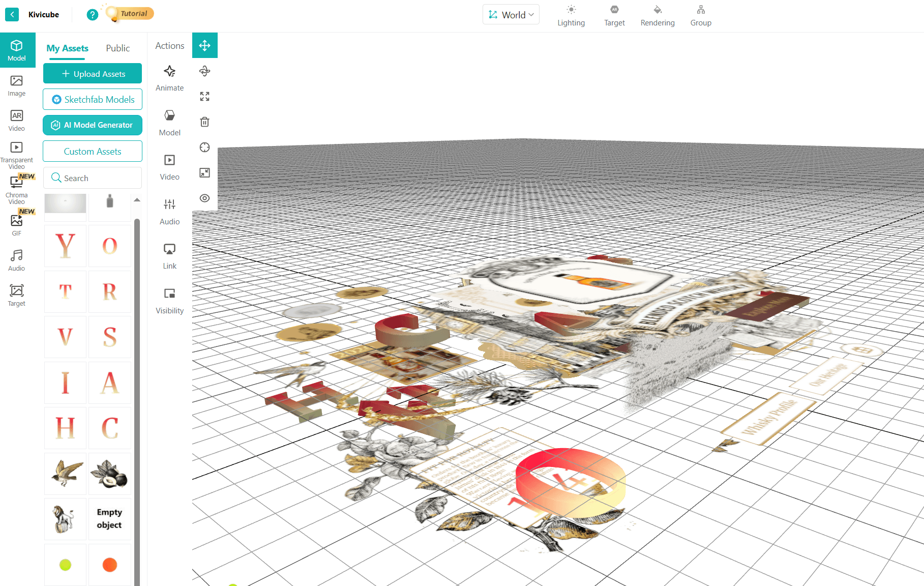This screenshot has height=586, width=924.
Task: Click Upload Assets
Action: pos(93,74)
